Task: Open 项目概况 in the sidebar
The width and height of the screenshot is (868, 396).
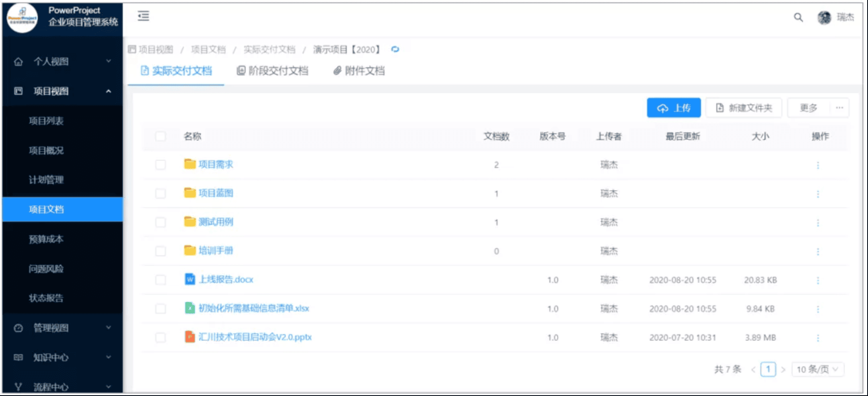Action: (x=46, y=151)
